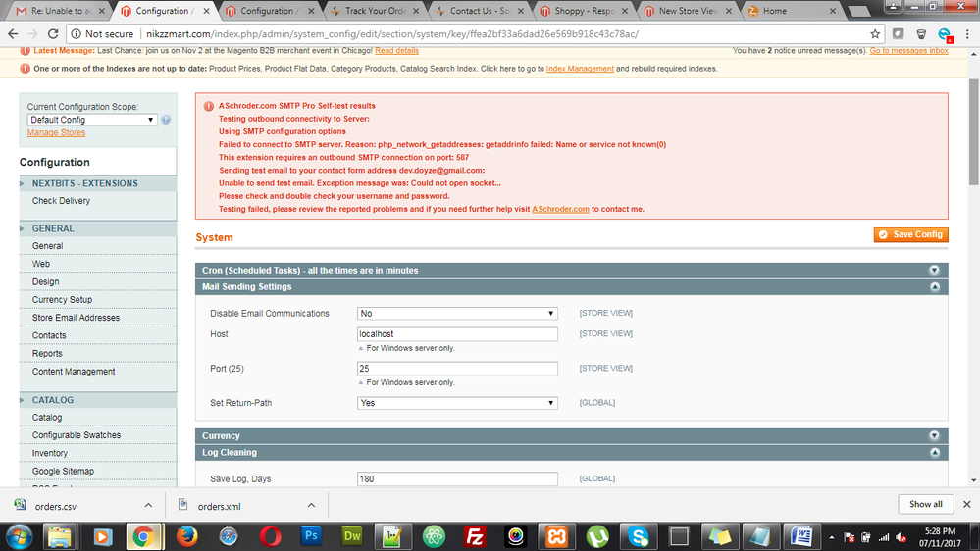Click the Save Config button
980x551 pixels.
(x=910, y=234)
